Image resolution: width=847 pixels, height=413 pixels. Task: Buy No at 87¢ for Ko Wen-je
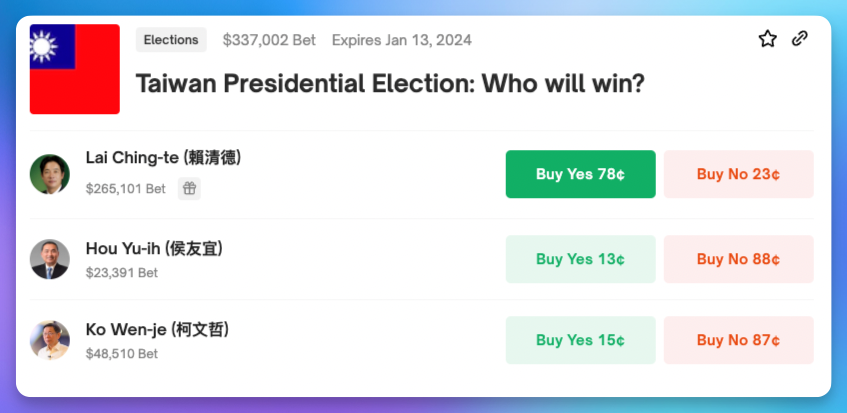point(738,340)
